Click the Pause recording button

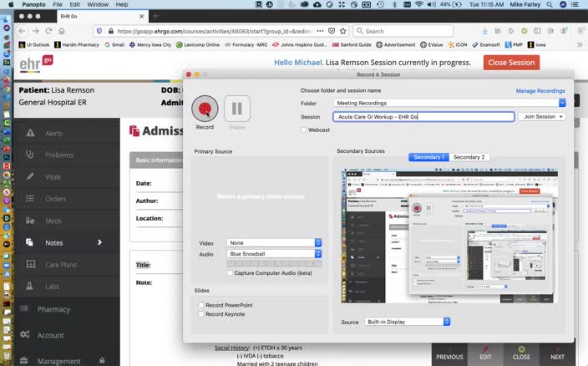point(237,109)
